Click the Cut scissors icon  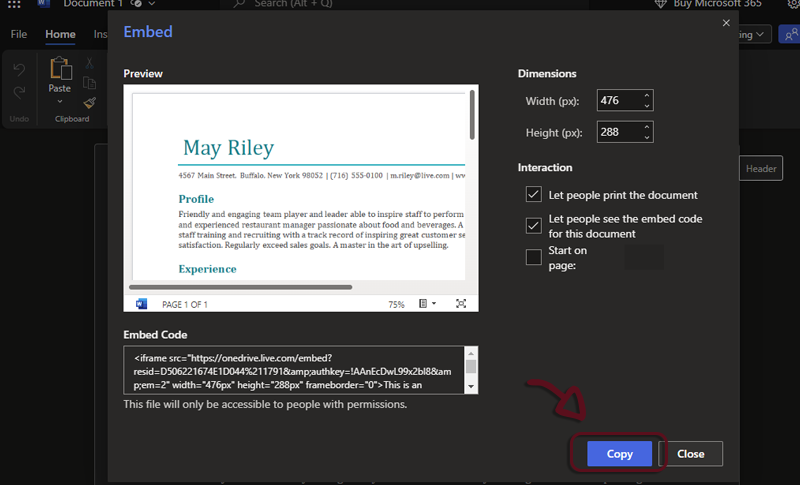(x=90, y=64)
